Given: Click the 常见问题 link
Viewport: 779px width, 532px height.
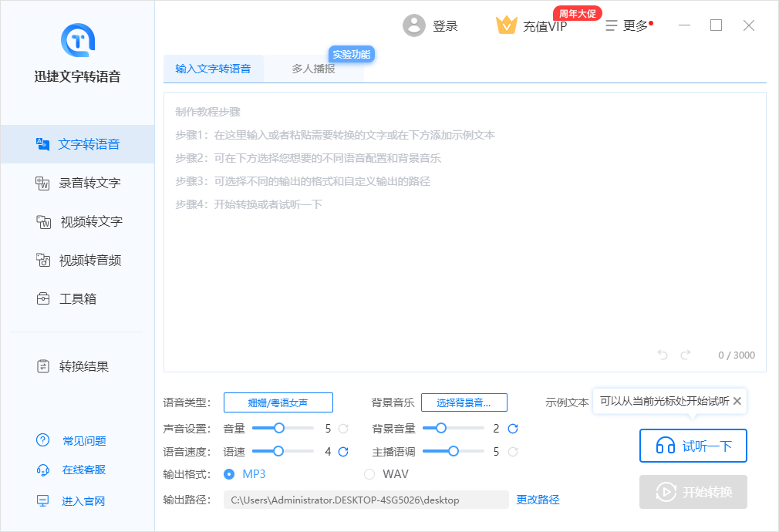Looking at the screenshot, I should click(x=84, y=440).
